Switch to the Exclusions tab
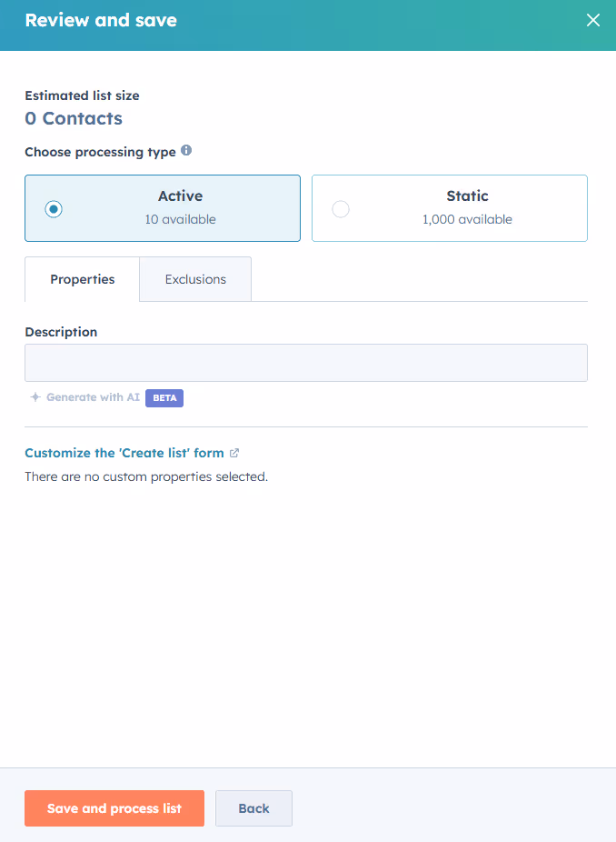 point(194,278)
